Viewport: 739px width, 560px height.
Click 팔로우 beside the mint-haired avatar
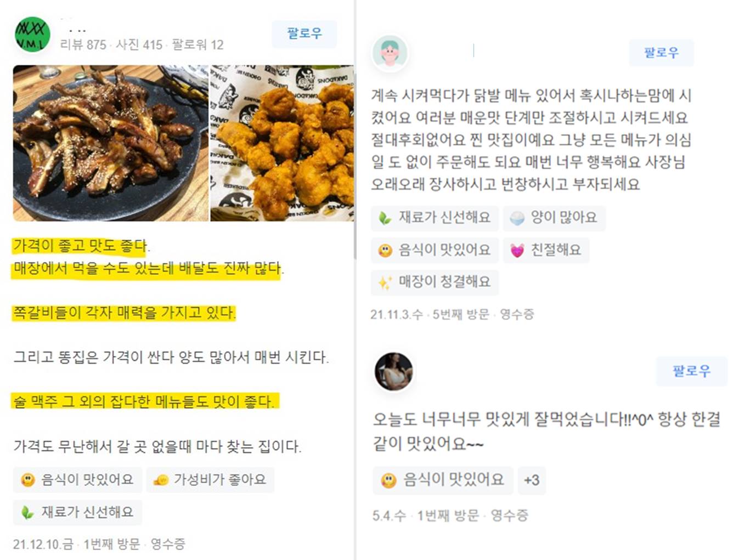pyautogui.click(x=661, y=53)
